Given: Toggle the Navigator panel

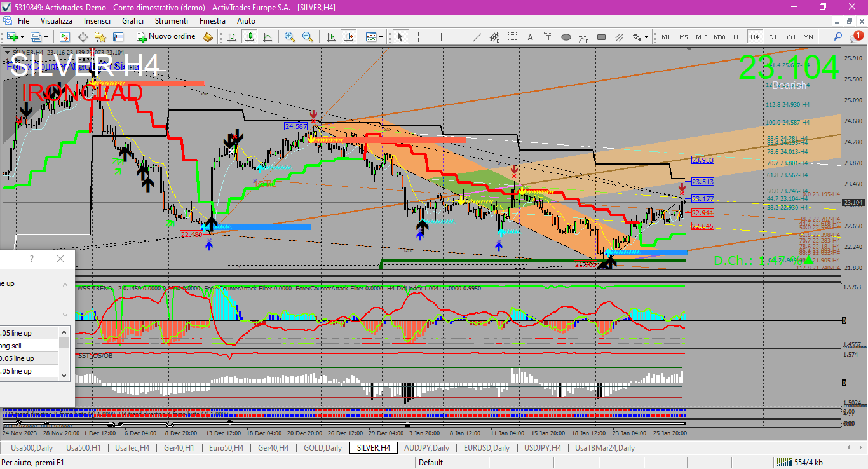Looking at the screenshot, I should (100, 37).
